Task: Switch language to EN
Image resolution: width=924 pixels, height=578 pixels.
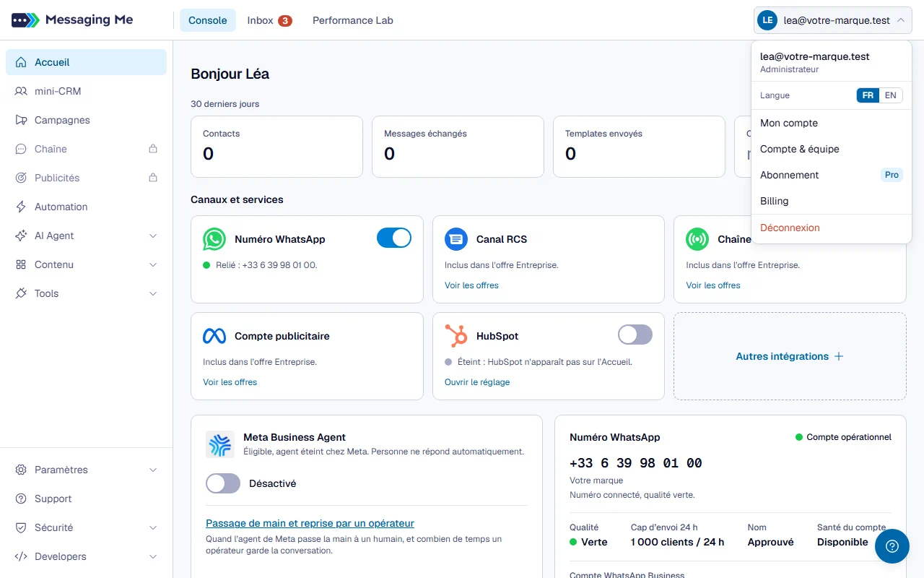Action: [x=891, y=95]
